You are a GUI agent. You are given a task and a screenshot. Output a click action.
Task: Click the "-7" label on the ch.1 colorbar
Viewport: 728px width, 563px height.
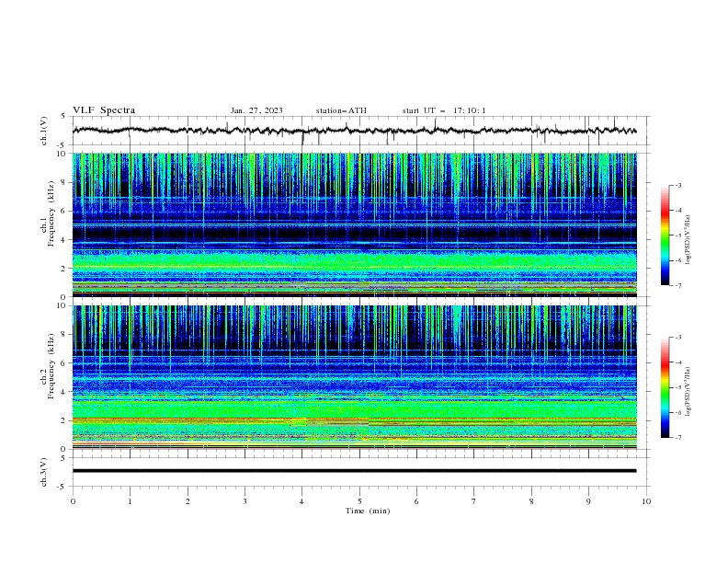(x=677, y=285)
